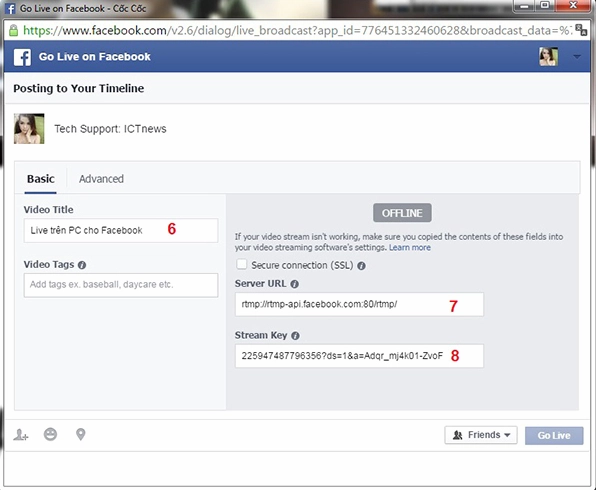Switch to the Basic tab

(40, 179)
